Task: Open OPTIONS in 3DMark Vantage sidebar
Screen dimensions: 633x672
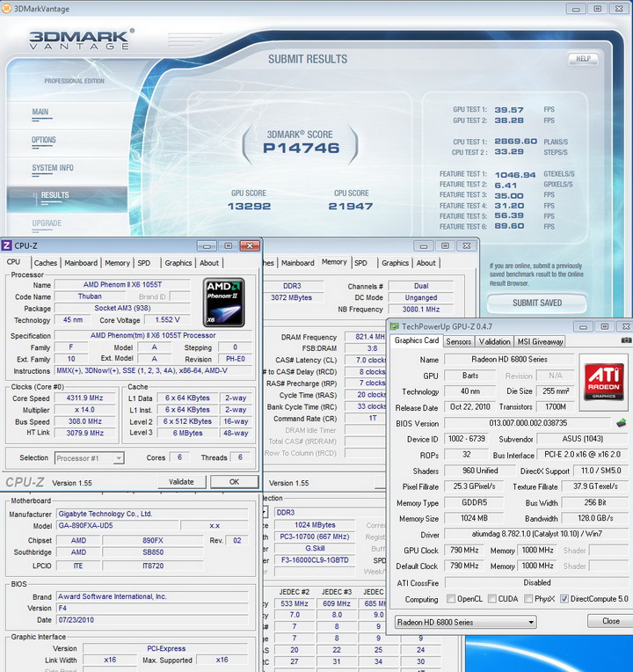Action: 44,140
